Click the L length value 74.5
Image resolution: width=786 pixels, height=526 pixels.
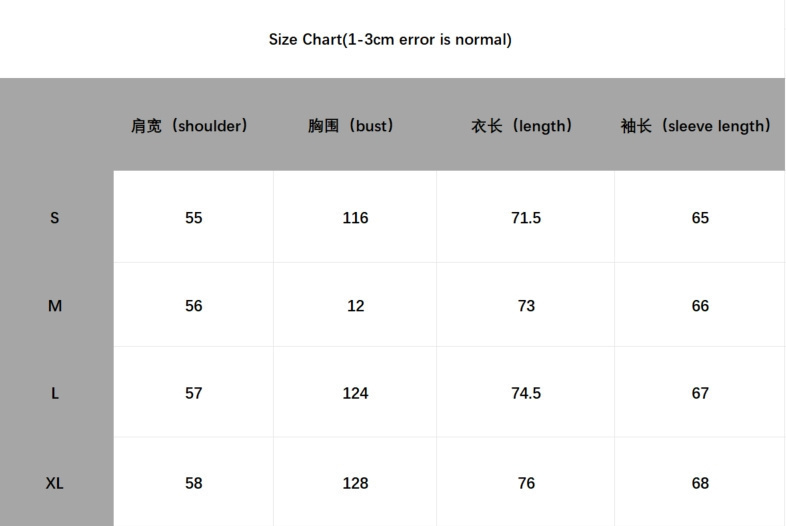pos(526,393)
